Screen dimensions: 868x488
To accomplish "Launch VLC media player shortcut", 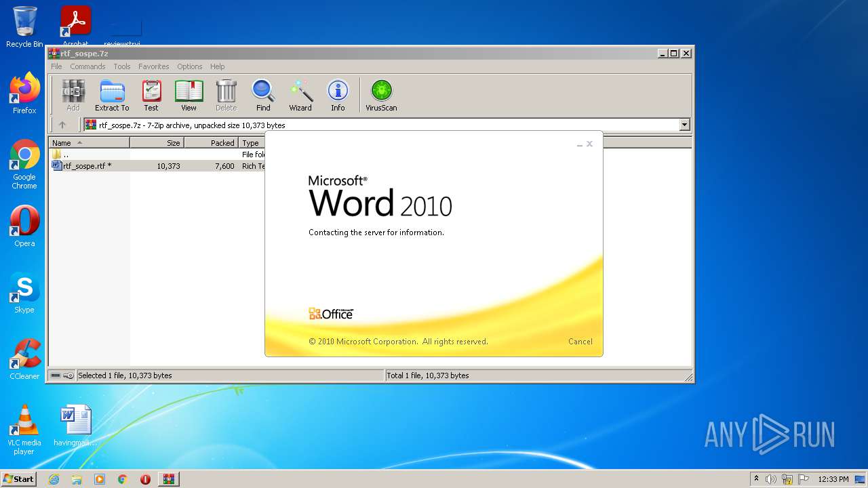I will [24, 430].
